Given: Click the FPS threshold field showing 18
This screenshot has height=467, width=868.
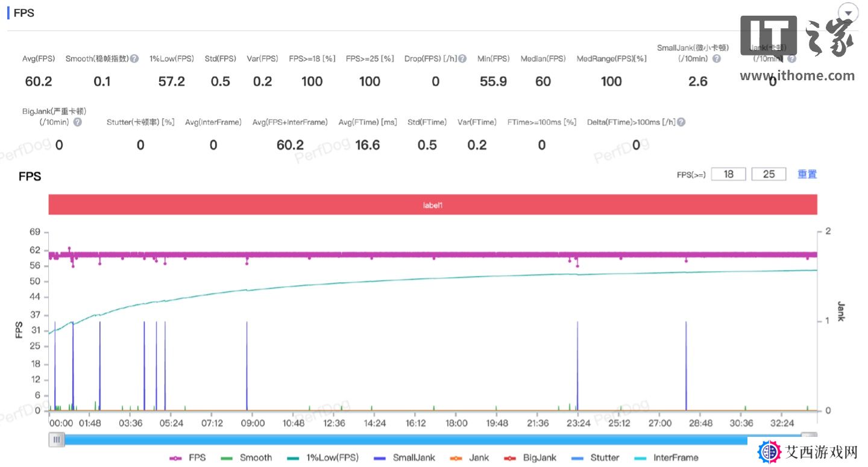Looking at the screenshot, I should pos(729,174).
